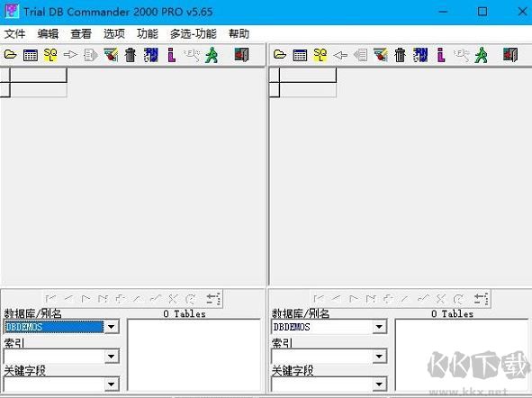Screen dimensions: 532x398
Task: Click the left DBDEMOS alias text field
Action: point(54,327)
